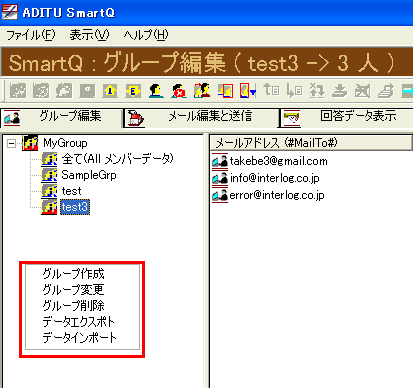413x388 pixels.
Task: Select the SampleGrp tree item
Action: [x=89, y=175]
